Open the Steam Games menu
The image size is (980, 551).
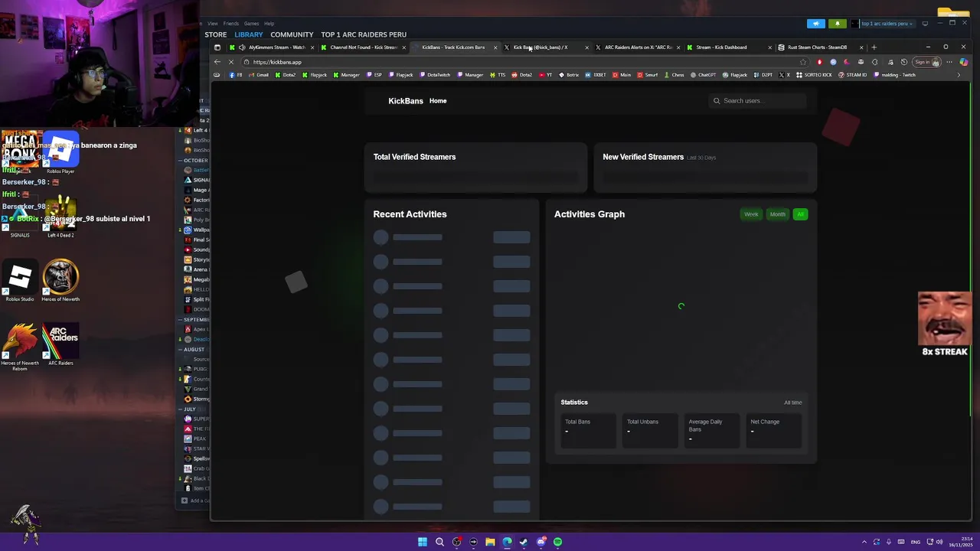click(x=251, y=24)
